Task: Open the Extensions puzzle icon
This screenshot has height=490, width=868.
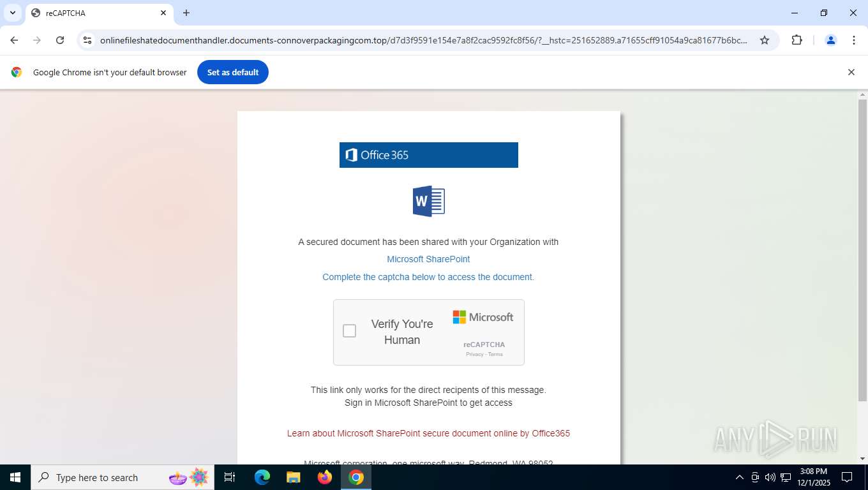Action: pos(797,40)
